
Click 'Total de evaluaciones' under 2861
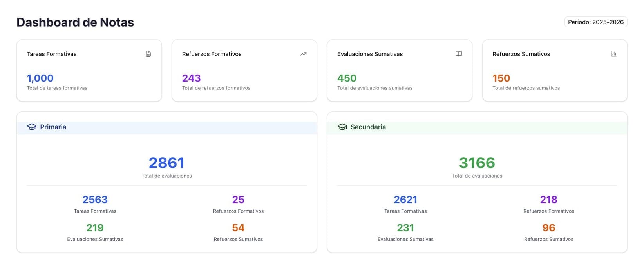[x=167, y=176]
